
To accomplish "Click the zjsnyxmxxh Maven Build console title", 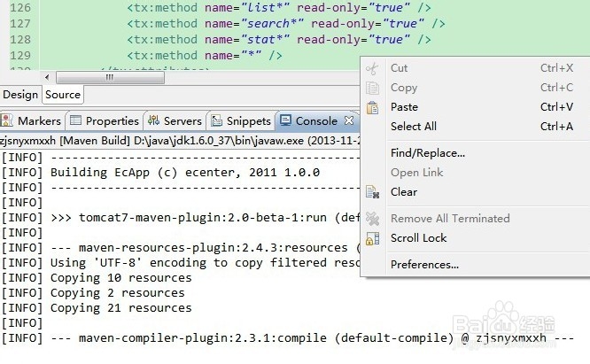I will pyautogui.click(x=180, y=141).
